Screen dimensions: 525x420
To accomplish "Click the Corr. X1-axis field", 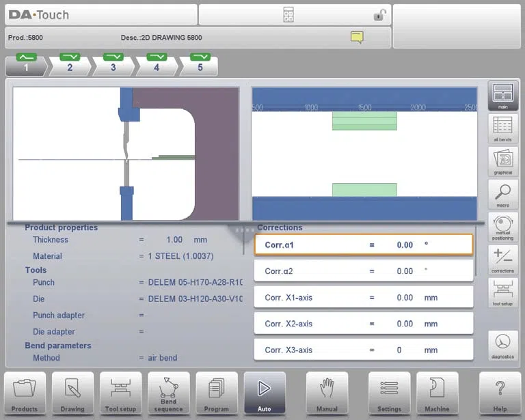I will click(364, 297).
